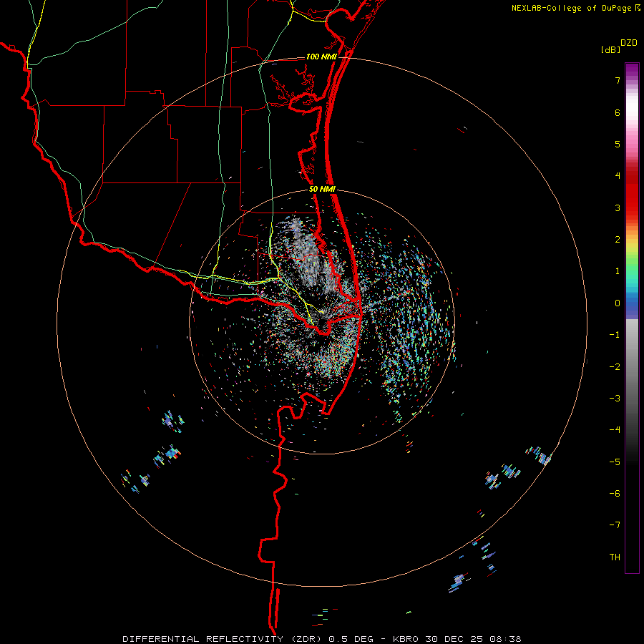
Task: Click the -1 value on color scale
Action: pyautogui.click(x=615, y=335)
